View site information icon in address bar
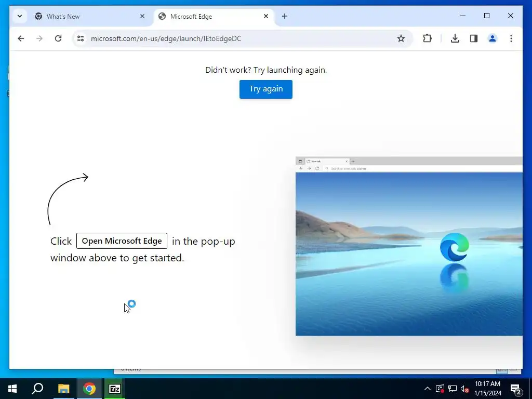The width and height of the screenshot is (532, 399). coord(81,38)
